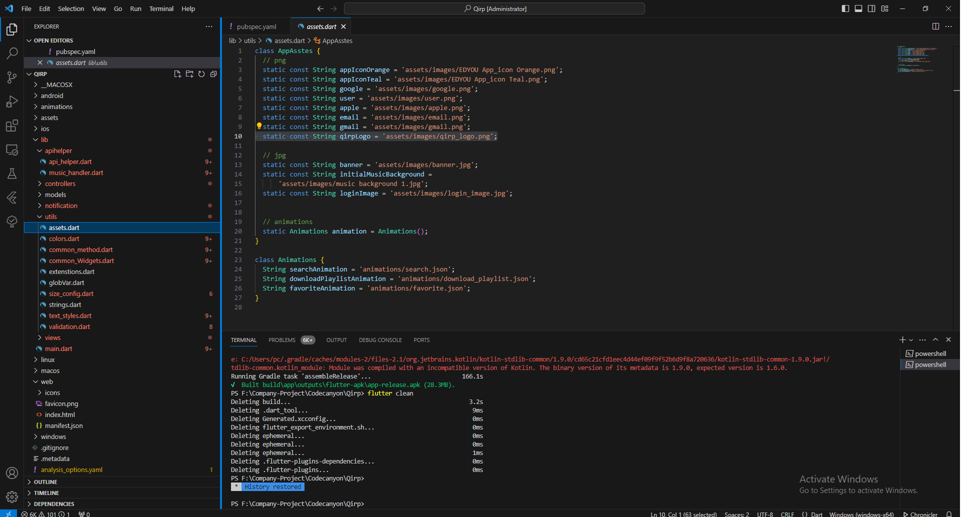Open the Accounts icon in activity bar

[x=12, y=473]
